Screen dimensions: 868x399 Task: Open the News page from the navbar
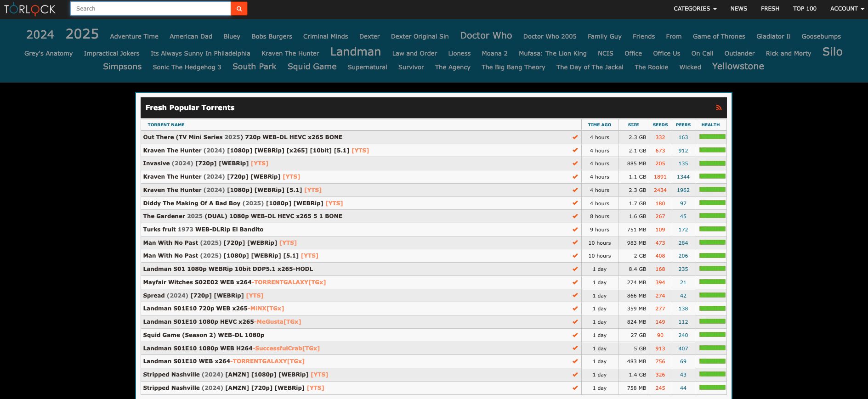pos(738,9)
